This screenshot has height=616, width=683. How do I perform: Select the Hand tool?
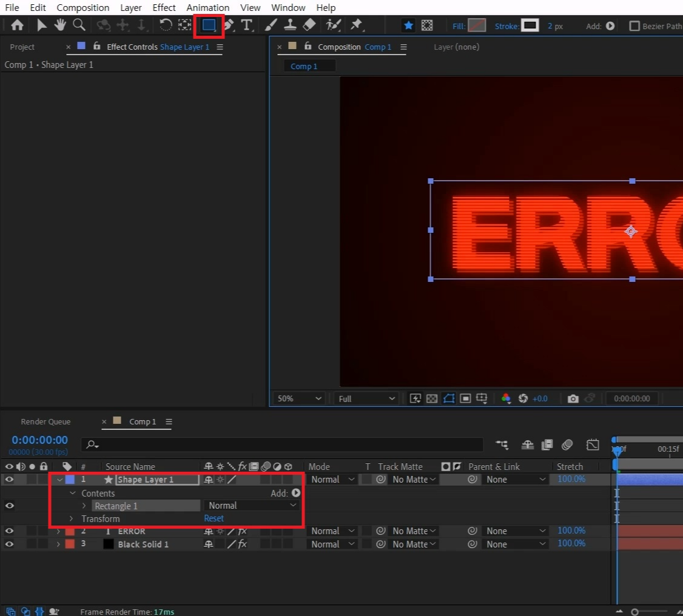[x=59, y=25]
